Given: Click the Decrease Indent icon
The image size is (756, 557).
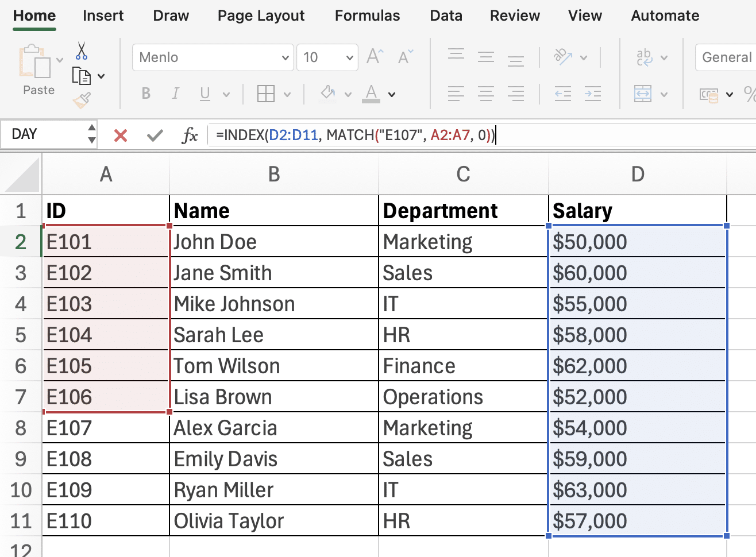Looking at the screenshot, I should coord(563,94).
